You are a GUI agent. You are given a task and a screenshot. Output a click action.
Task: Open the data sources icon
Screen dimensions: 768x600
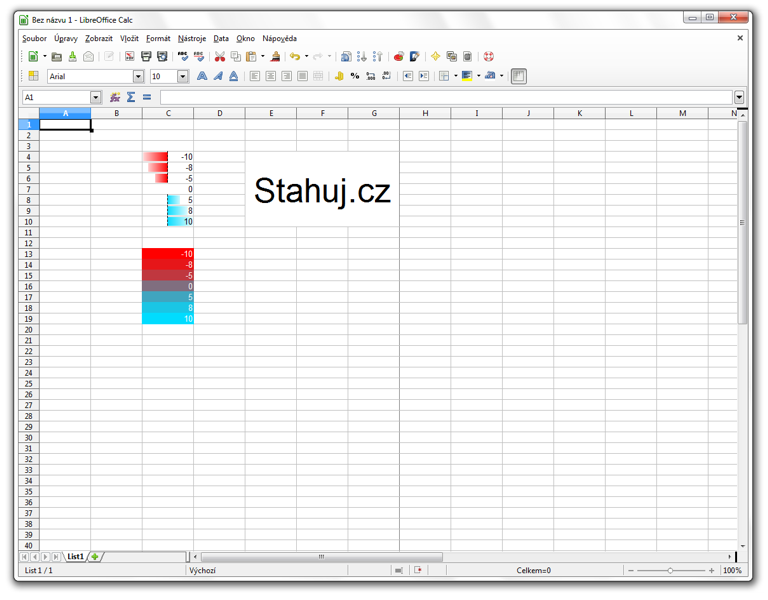pyautogui.click(x=467, y=56)
